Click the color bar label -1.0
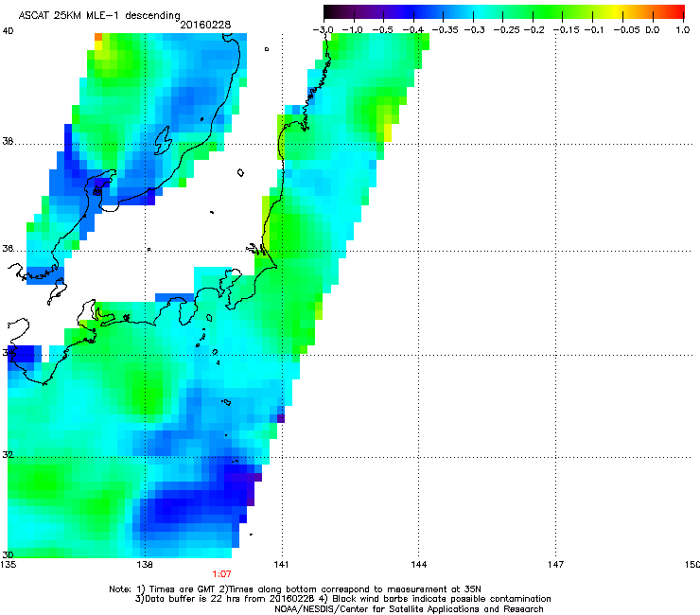Screen dimensions: 700x615 [x=352, y=30]
